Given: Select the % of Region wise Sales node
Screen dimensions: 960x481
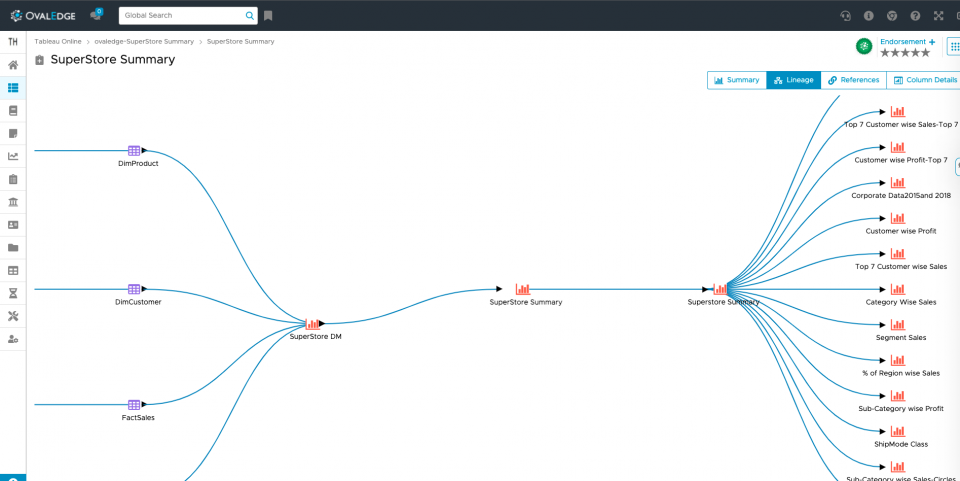Looking at the screenshot, I should click(x=898, y=360).
